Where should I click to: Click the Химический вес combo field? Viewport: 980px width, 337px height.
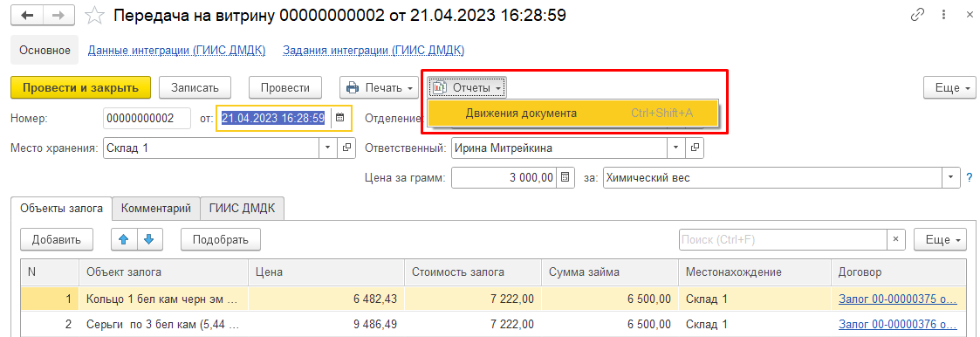click(773, 177)
